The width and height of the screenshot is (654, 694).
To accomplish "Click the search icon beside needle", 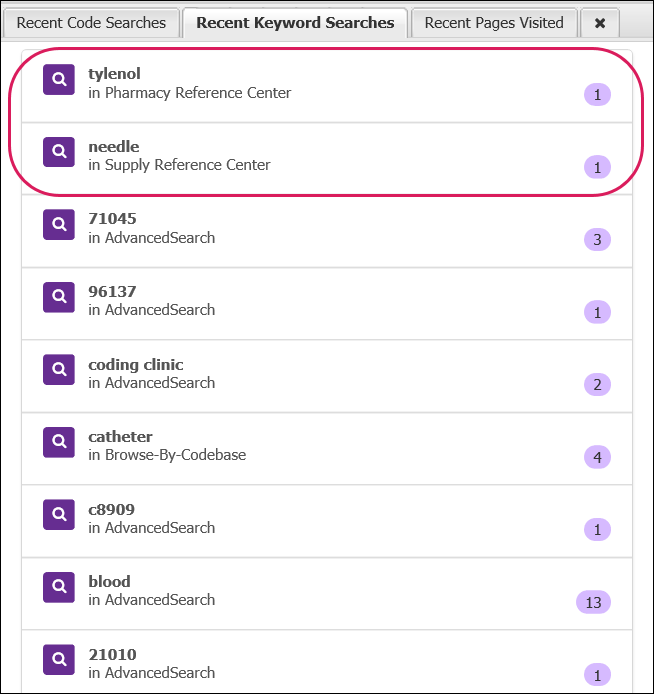I will 59,152.
